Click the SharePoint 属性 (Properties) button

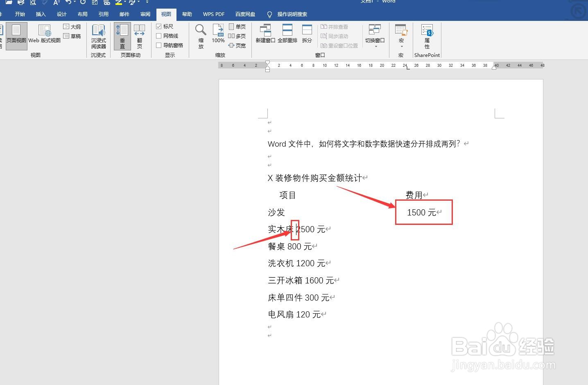pyautogui.click(x=427, y=35)
